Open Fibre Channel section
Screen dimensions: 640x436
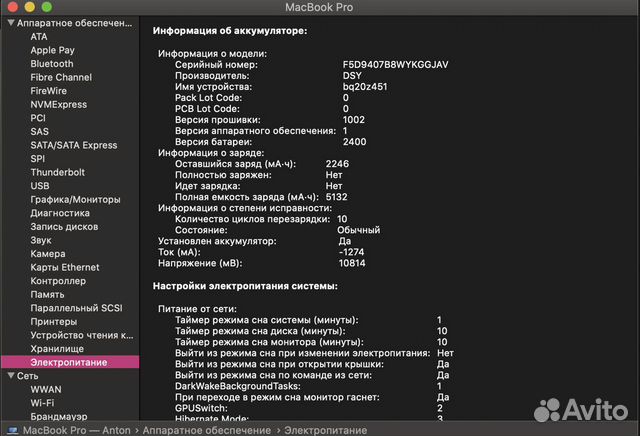coord(61,77)
